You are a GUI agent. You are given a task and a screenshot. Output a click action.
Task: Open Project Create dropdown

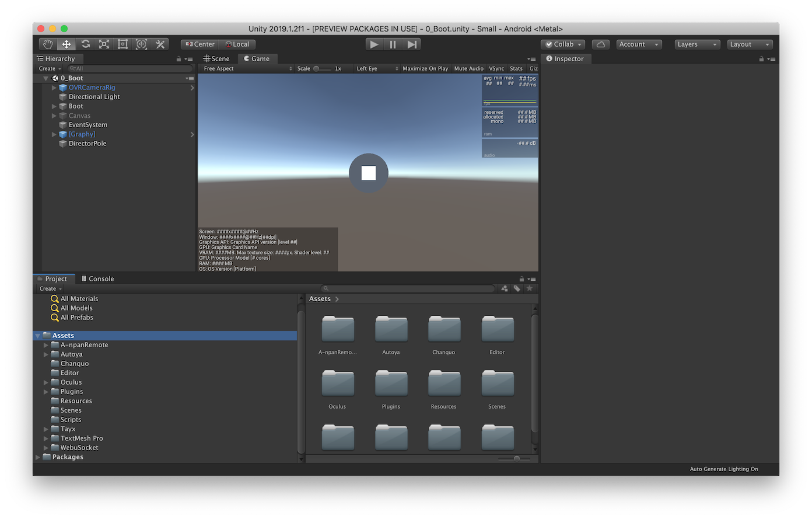[x=51, y=289]
